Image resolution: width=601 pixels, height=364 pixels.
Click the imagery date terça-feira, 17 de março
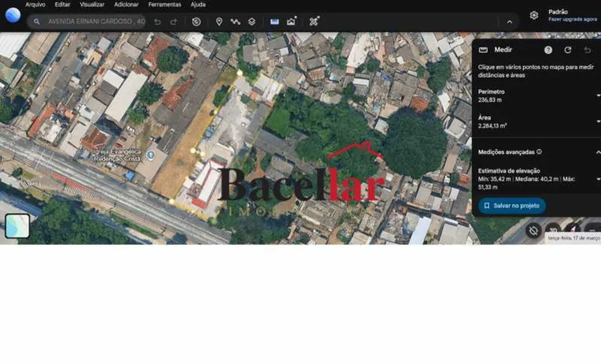pyautogui.click(x=574, y=238)
